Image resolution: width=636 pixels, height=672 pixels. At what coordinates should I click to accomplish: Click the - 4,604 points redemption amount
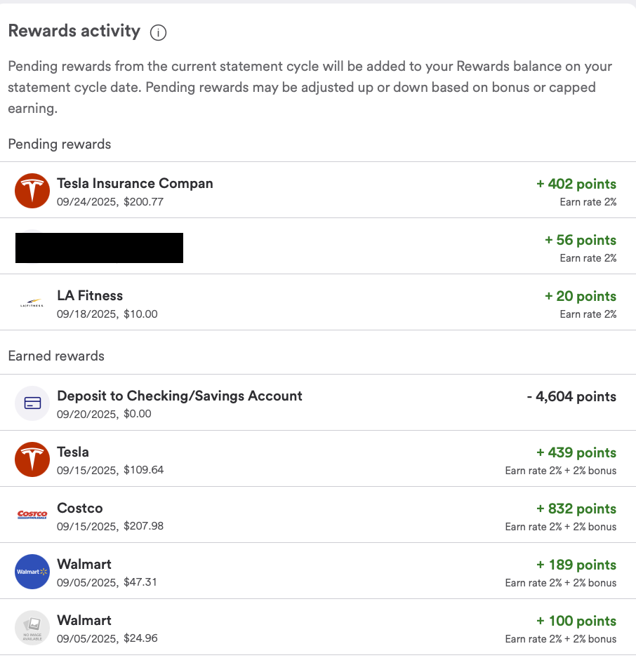pyautogui.click(x=571, y=397)
